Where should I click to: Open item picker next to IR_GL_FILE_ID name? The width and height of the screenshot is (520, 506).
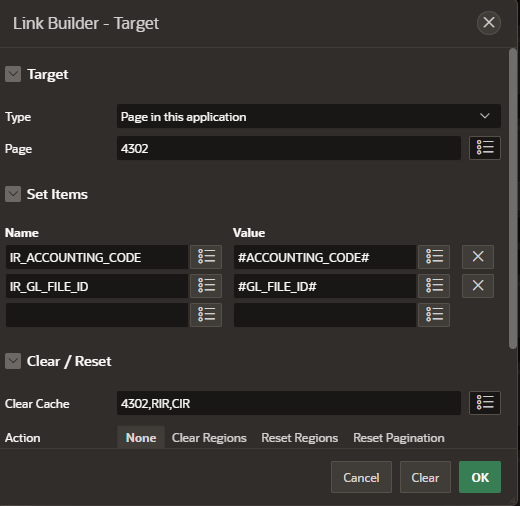click(206, 286)
